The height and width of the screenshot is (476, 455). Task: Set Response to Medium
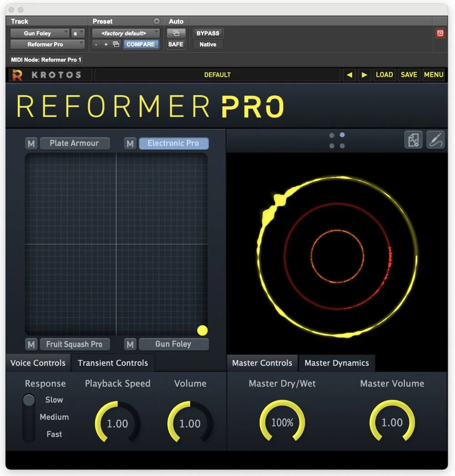pyautogui.click(x=54, y=417)
